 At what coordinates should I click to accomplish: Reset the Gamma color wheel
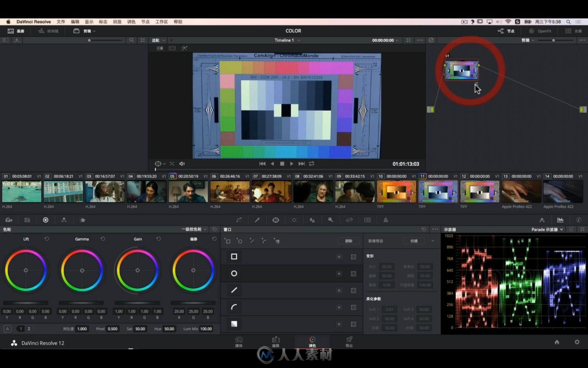coord(103,239)
